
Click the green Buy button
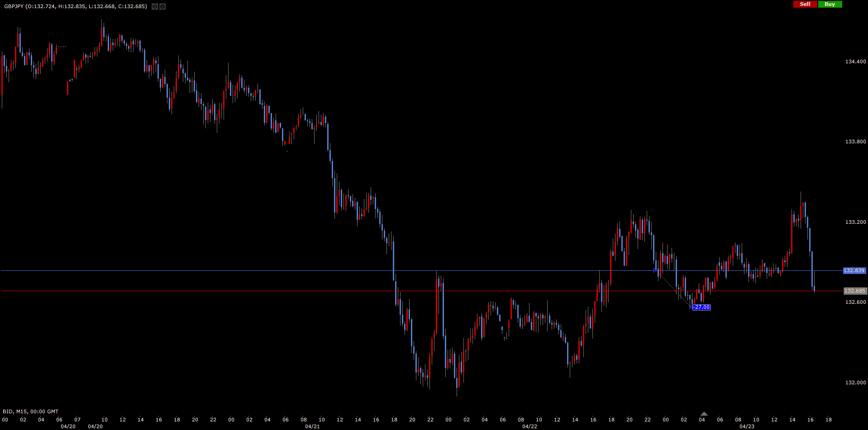pos(830,4)
